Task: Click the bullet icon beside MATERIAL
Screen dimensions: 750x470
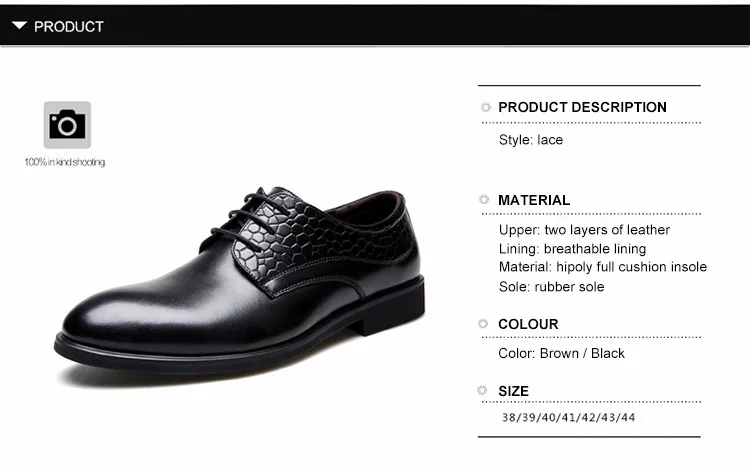Action: (x=484, y=199)
